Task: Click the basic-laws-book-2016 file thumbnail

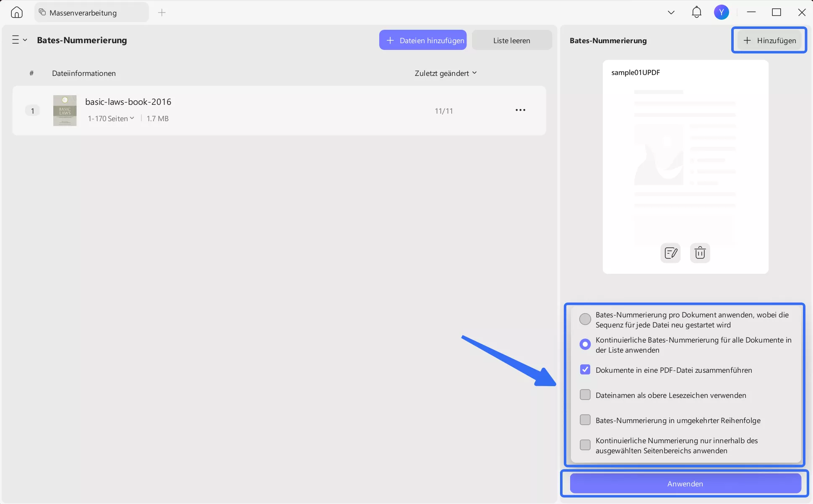Action: [65, 110]
